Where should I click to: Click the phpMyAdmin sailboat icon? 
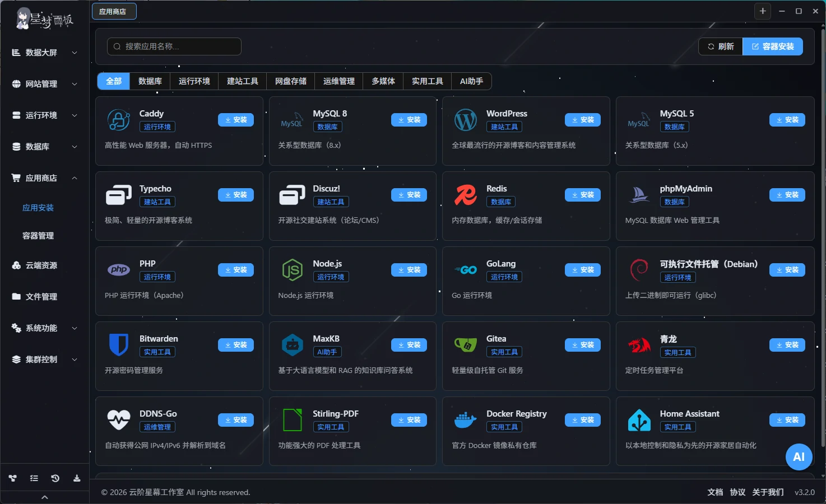tap(639, 195)
